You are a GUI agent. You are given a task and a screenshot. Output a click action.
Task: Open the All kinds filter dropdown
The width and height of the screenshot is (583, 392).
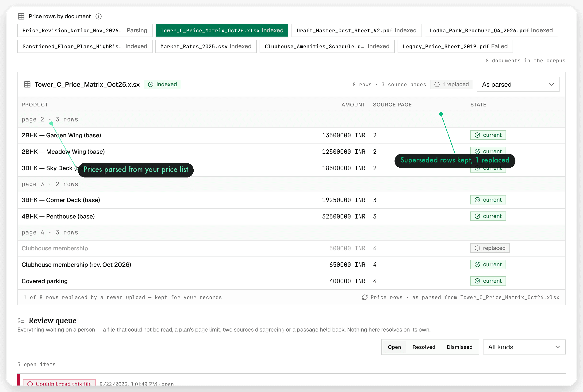524,347
